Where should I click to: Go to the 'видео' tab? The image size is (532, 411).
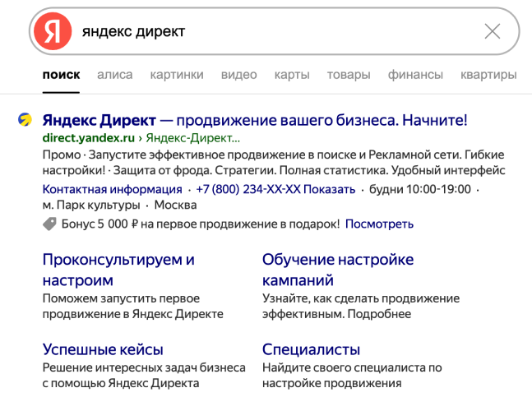point(238,75)
